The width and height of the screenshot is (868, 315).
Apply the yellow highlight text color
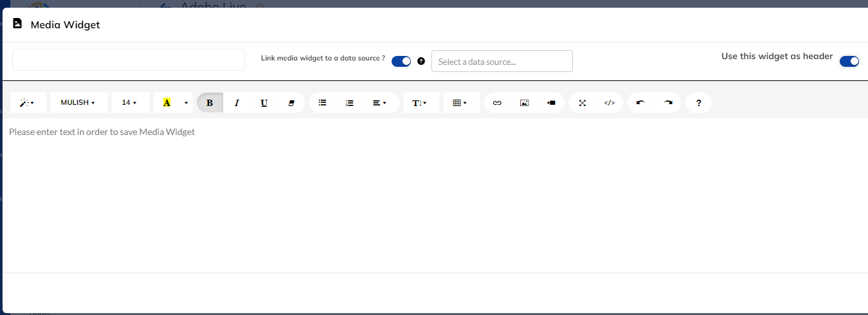click(x=167, y=103)
